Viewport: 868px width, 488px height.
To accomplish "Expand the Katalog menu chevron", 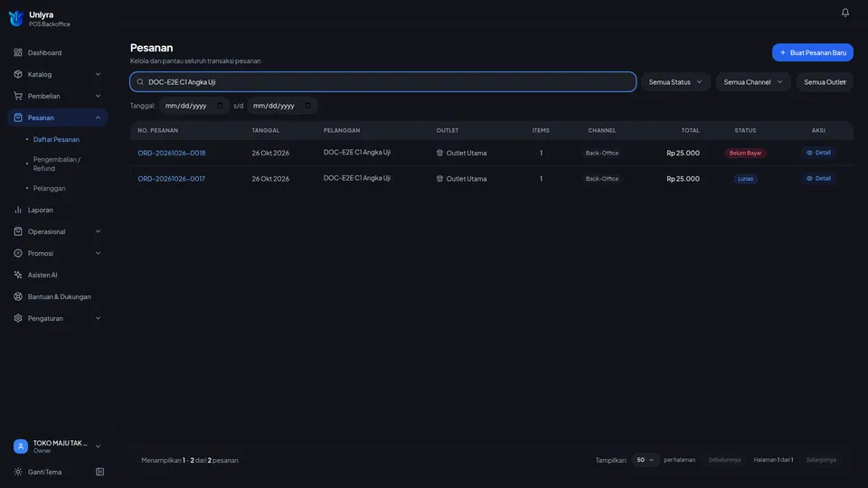I will 98,74.
